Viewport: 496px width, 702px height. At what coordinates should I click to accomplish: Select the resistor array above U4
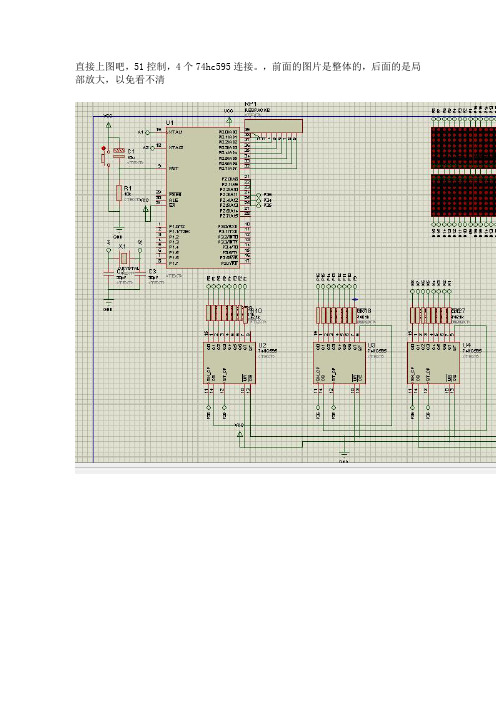coord(431,315)
